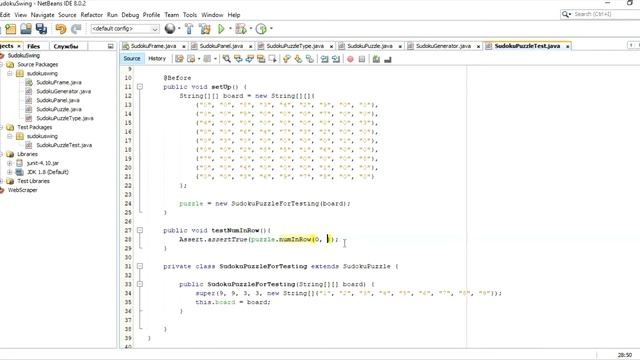Toggle the Highlight Search icon
The width and height of the screenshot is (640, 360).
click(x=261, y=59)
